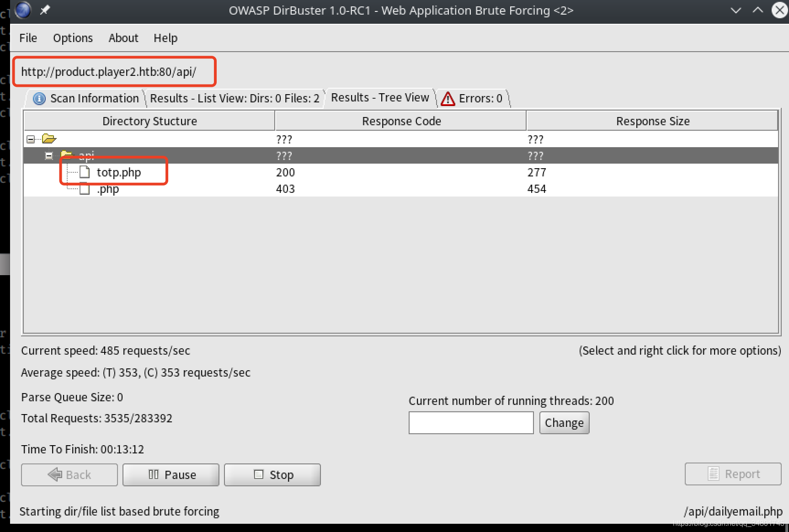The image size is (789, 532).
Task: Collapse the api folder node
Action: click(x=49, y=156)
